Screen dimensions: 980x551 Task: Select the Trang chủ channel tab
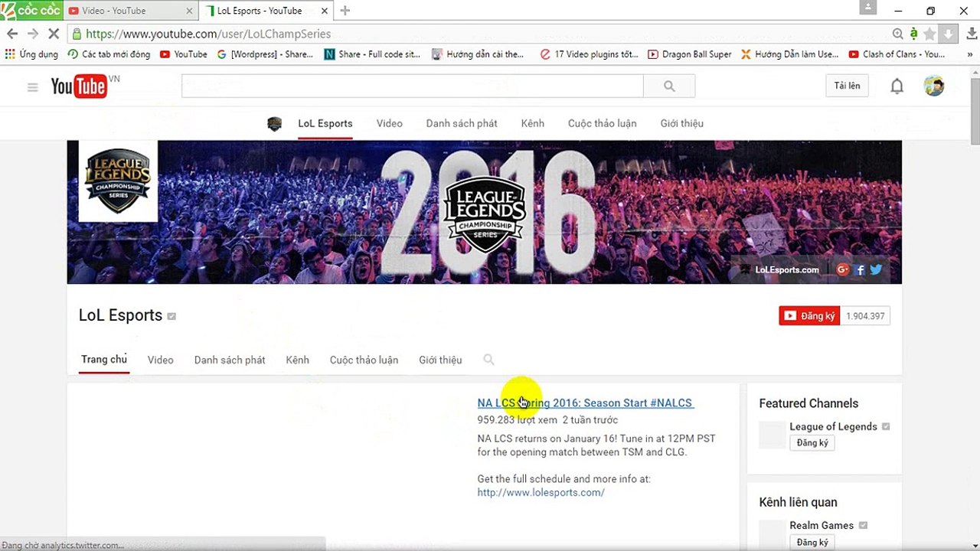pos(104,360)
